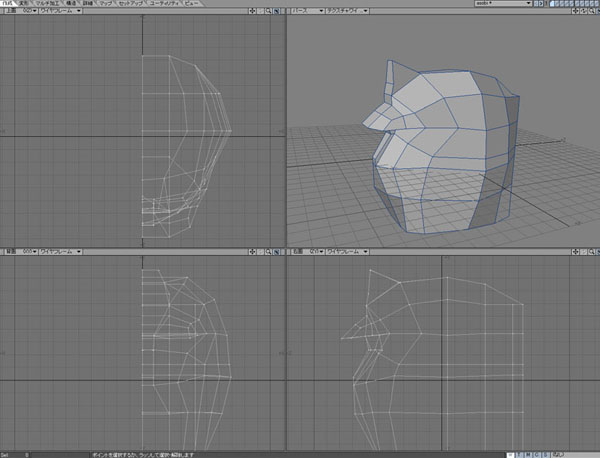Click the rotate icon in the top (上面) viewport
Viewport: 600px width, 458px height.
tap(260, 12)
